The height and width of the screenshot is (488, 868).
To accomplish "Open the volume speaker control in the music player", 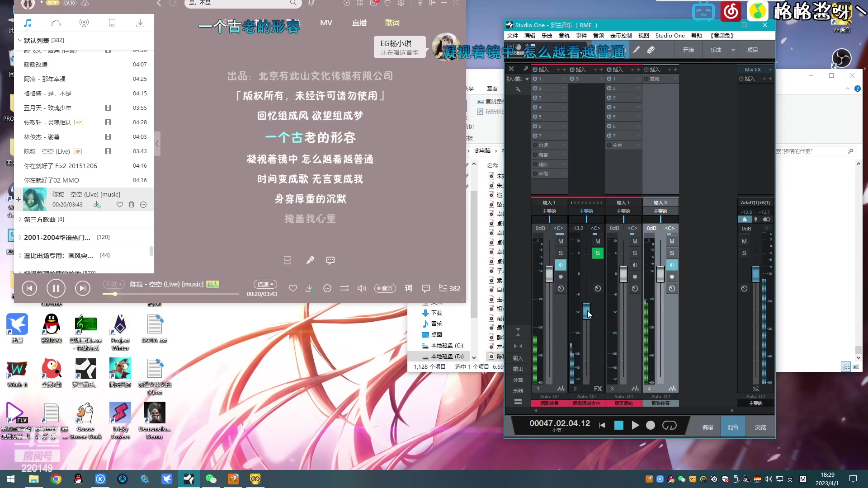I will (x=362, y=288).
